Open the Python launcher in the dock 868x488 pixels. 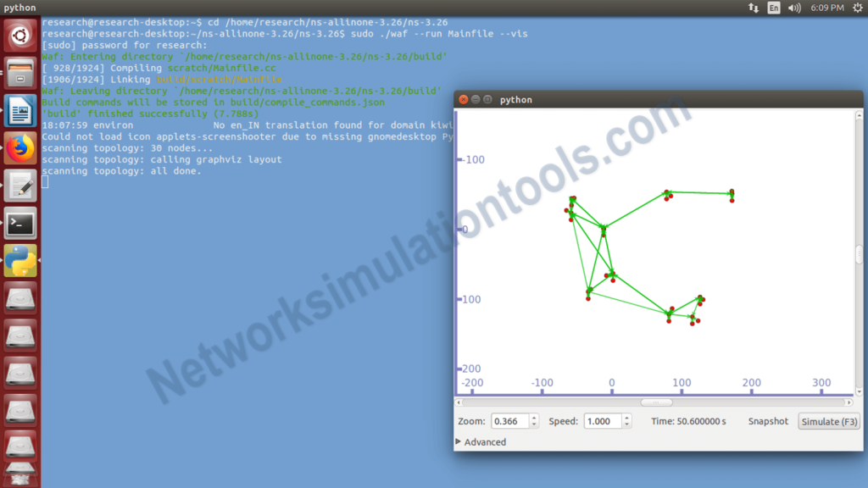pyautogui.click(x=19, y=260)
